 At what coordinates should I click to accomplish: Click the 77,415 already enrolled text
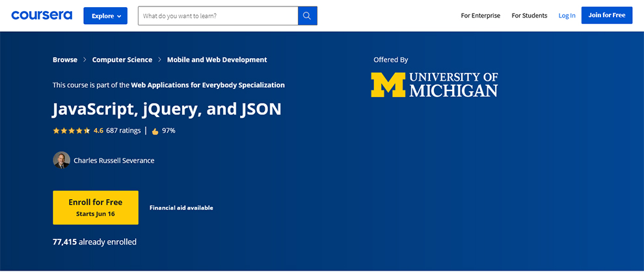(x=94, y=242)
